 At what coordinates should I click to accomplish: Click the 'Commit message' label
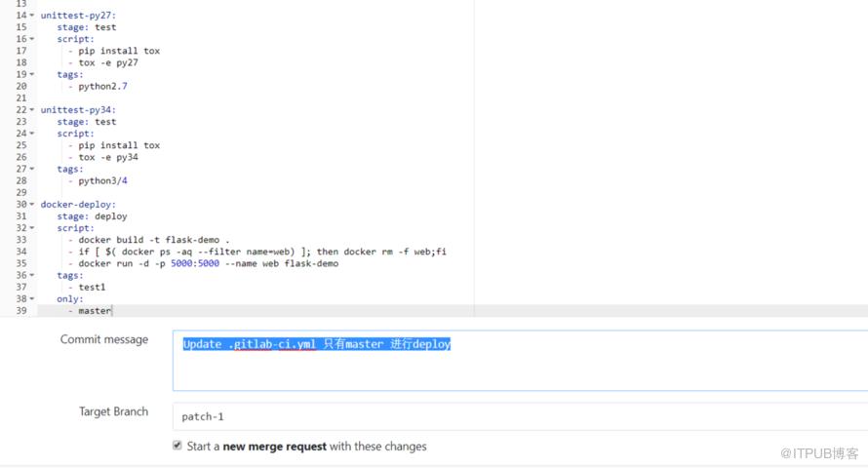coord(104,339)
